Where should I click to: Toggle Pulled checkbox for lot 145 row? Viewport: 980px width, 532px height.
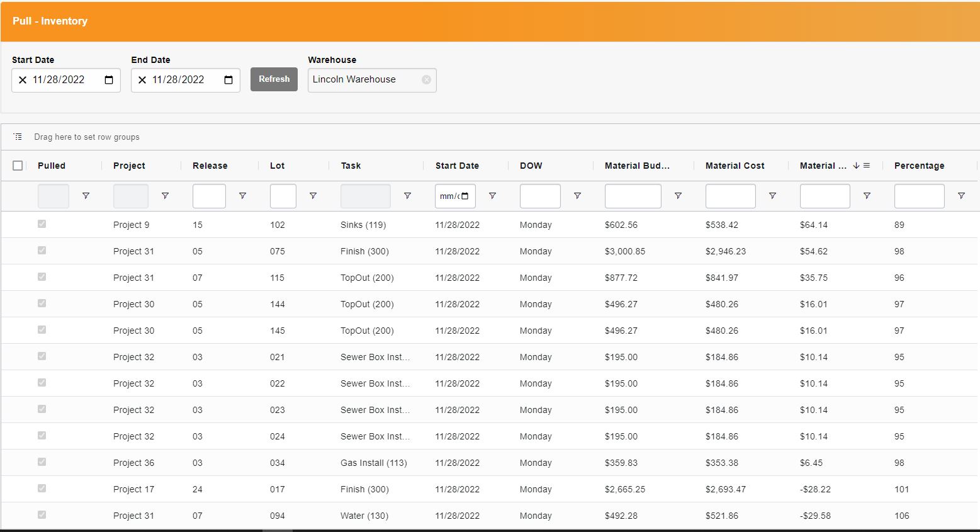[x=42, y=330]
